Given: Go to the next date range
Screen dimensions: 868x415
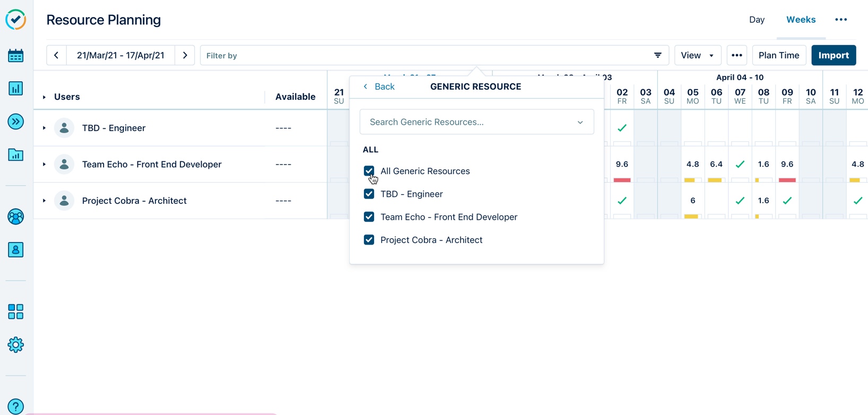Looking at the screenshot, I should click(185, 55).
